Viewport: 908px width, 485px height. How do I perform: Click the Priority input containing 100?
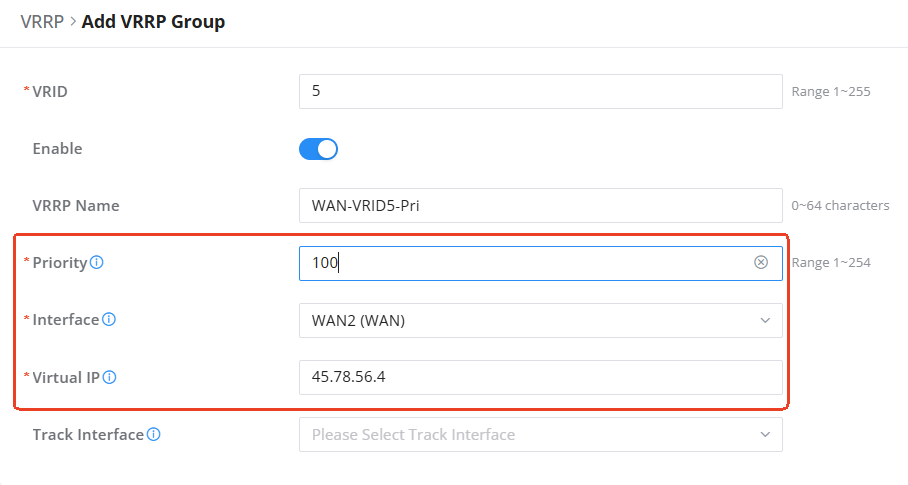click(541, 263)
